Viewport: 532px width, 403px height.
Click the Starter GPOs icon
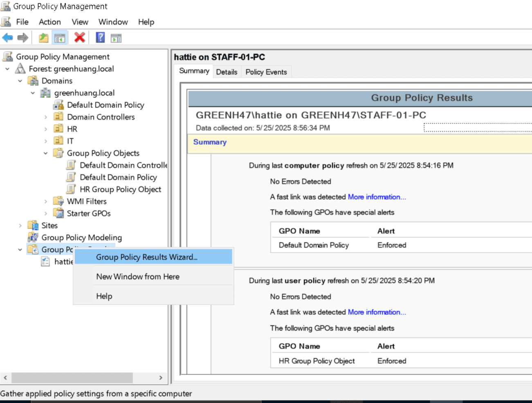[x=58, y=213]
